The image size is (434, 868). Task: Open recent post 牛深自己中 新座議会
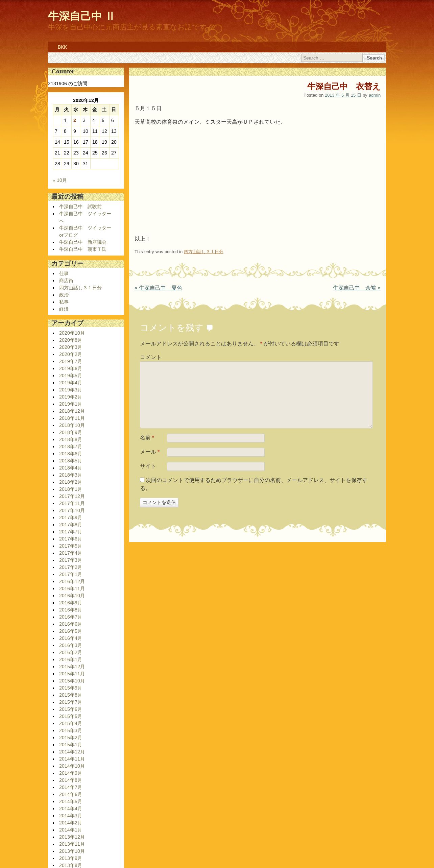coord(83,242)
